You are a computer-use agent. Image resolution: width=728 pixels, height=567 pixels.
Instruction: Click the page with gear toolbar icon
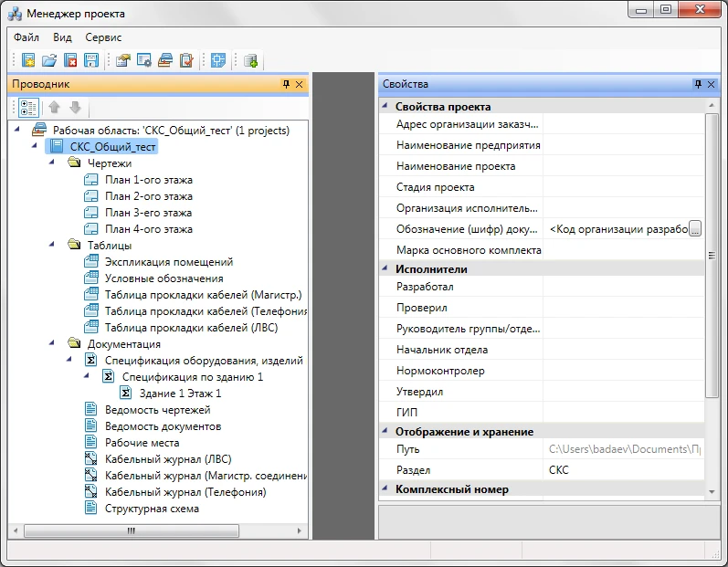tap(144, 61)
